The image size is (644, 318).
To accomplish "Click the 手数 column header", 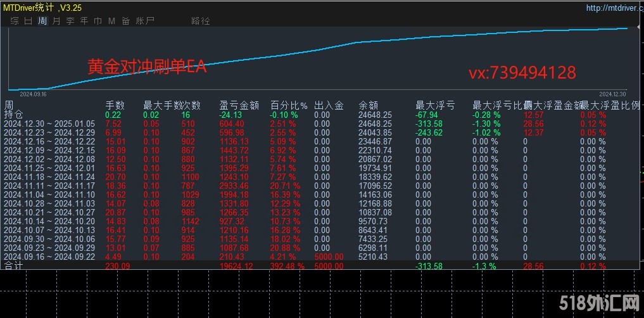I will click(115, 106).
